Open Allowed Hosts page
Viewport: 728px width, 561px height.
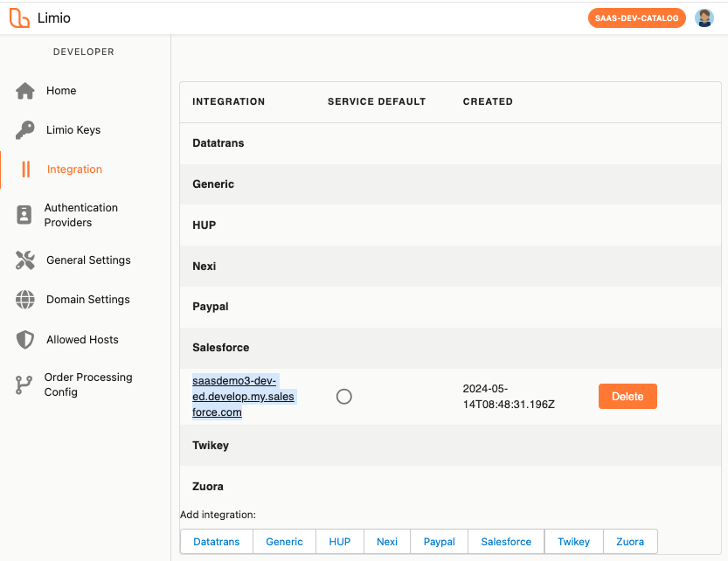(82, 339)
